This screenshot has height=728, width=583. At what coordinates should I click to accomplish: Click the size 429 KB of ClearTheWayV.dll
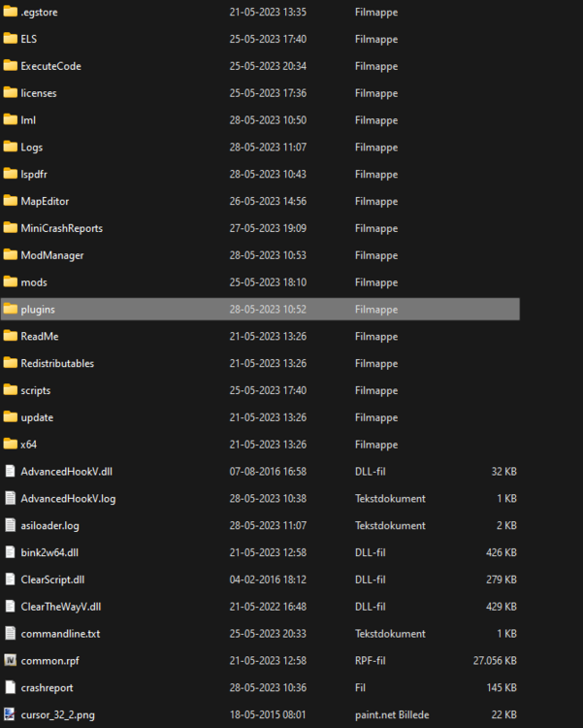(502, 607)
